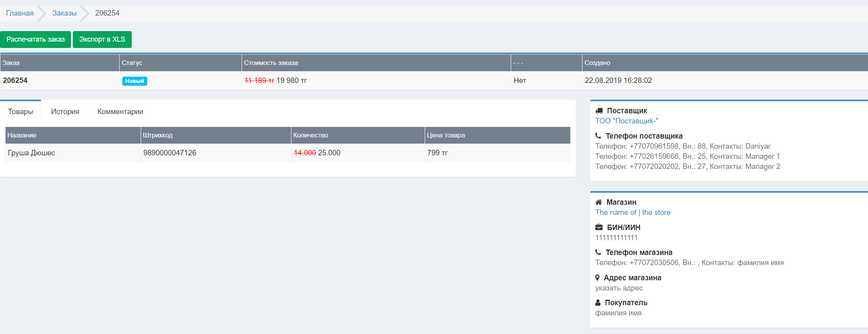Open the store link The name of | the store
This screenshot has height=334, width=868.
tap(633, 213)
